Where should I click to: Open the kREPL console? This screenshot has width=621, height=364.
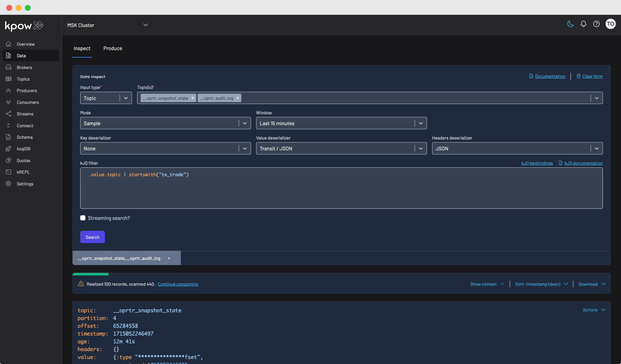coord(23,172)
